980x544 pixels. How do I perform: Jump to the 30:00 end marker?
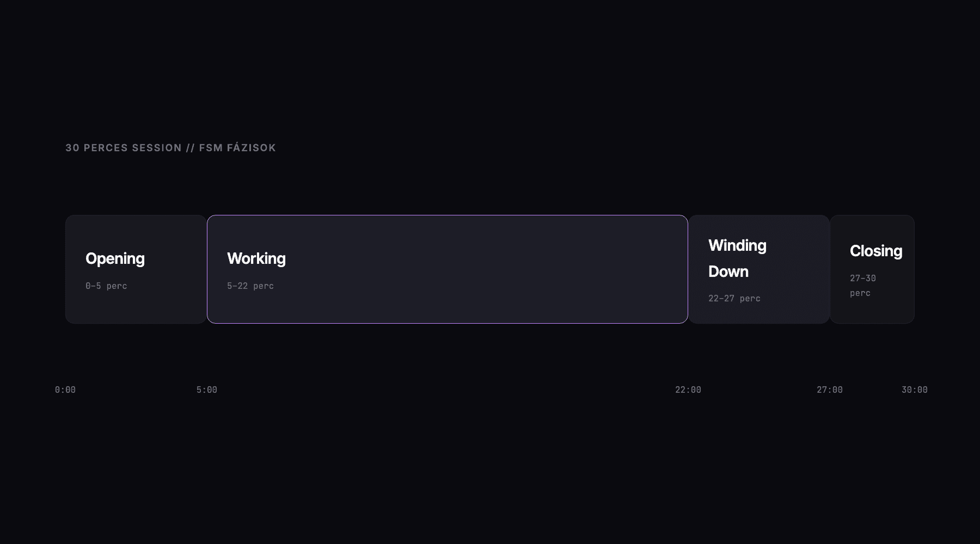click(915, 390)
